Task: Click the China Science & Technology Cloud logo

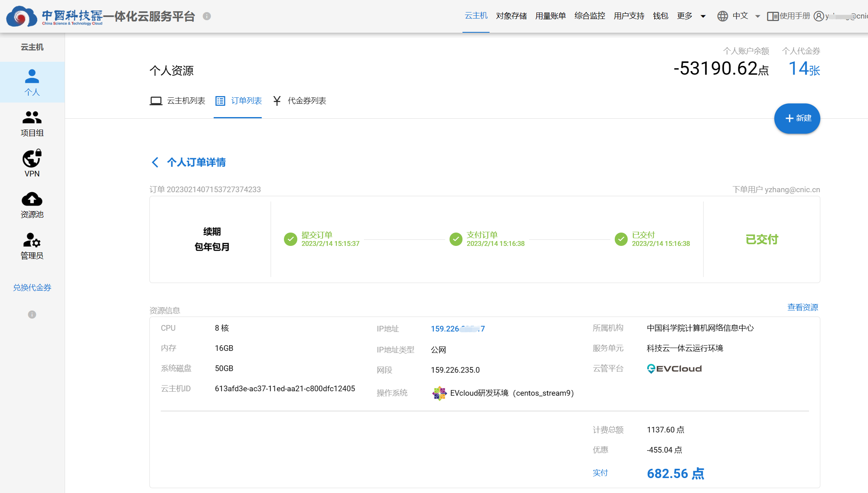Action: coord(55,16)
